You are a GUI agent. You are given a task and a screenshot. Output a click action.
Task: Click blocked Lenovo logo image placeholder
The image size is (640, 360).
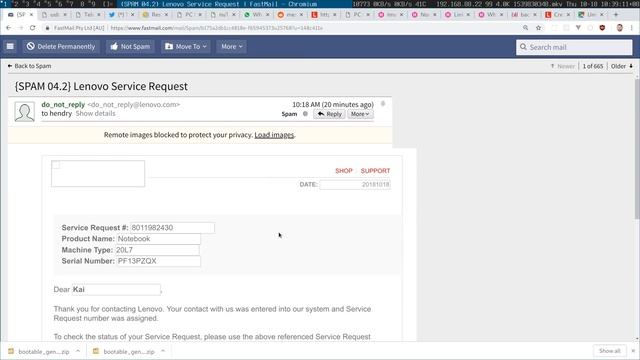point(98,173)
